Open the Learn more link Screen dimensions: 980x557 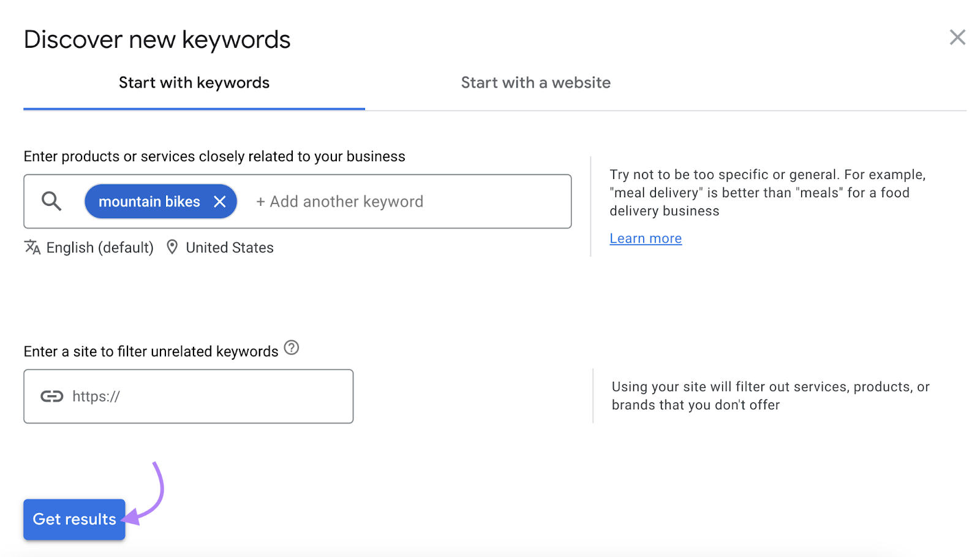point(645,238)
